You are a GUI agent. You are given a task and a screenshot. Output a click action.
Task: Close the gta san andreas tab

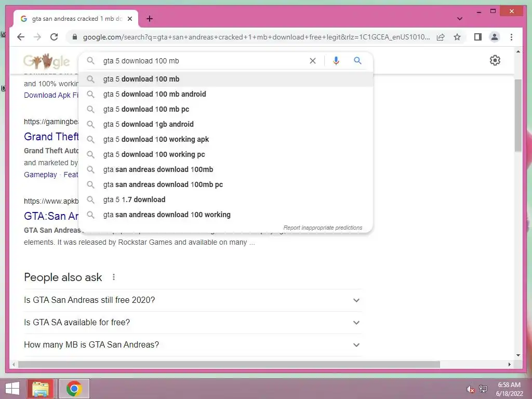click(129, 19)
